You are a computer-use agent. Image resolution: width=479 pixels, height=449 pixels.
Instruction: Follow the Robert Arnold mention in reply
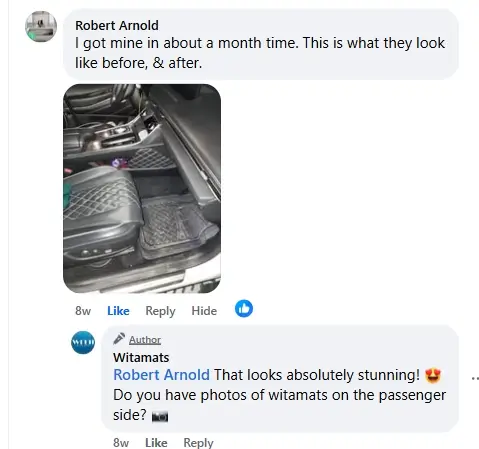click(x=161, y=375)
